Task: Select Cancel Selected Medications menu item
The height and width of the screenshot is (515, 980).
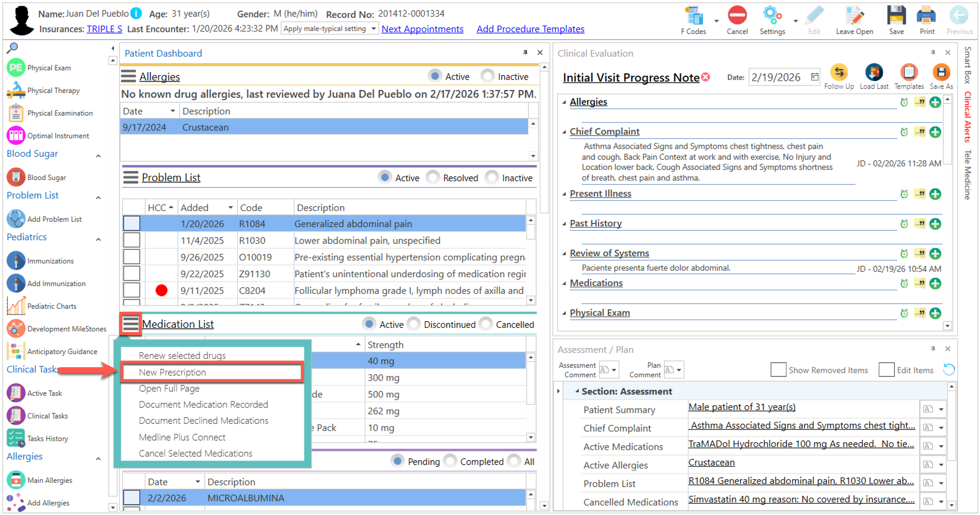Action: [x=195, y=453]
